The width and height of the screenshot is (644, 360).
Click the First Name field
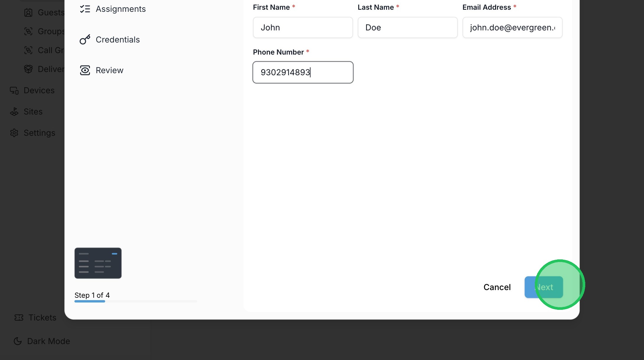pyautogui.click(x=303, y=27)
